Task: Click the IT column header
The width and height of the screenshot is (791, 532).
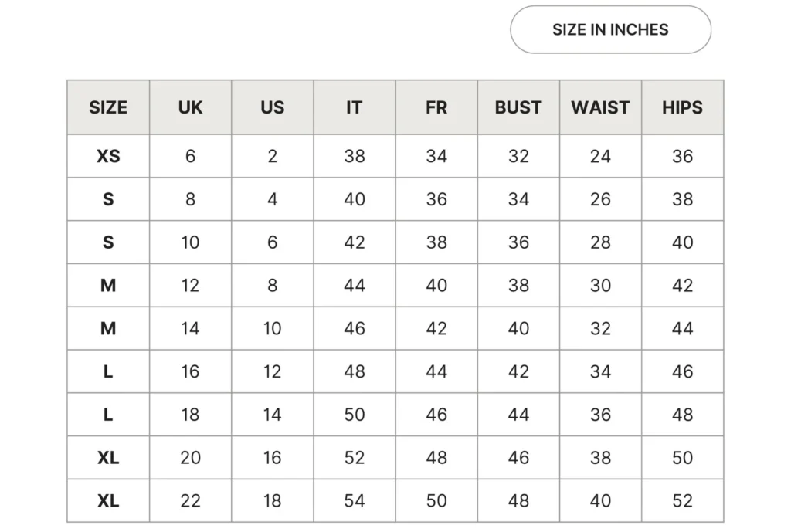Action: pyautogui.click(x=354, y=107)
